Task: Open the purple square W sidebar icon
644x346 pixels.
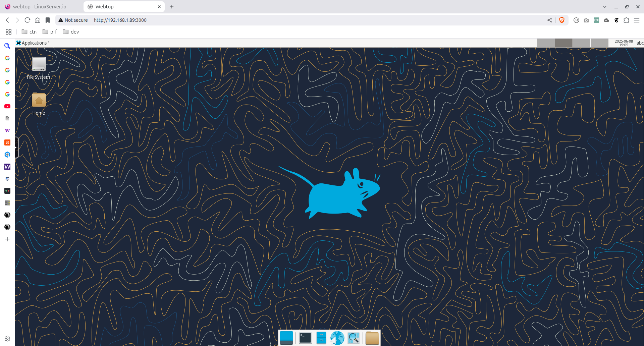Action: [x=7, y=167]
